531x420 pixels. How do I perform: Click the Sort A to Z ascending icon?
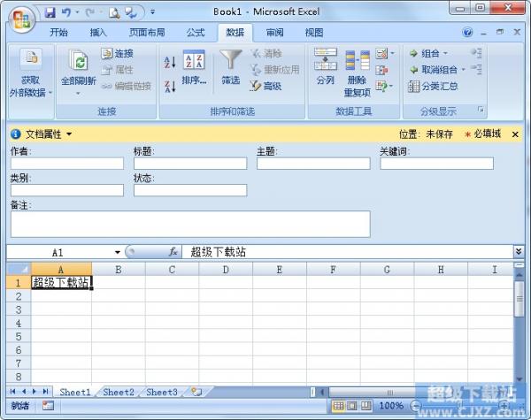(170, 62)
